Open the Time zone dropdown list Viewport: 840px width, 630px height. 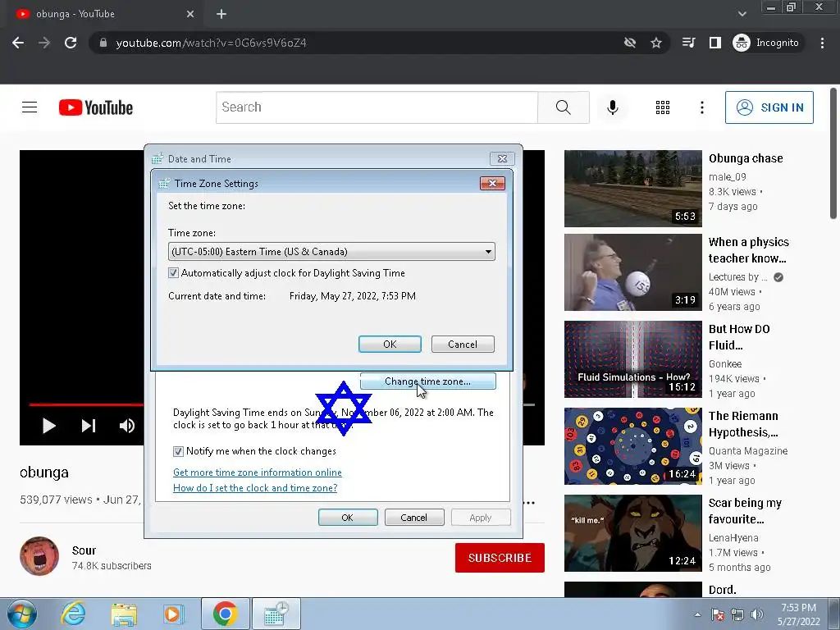331,251
